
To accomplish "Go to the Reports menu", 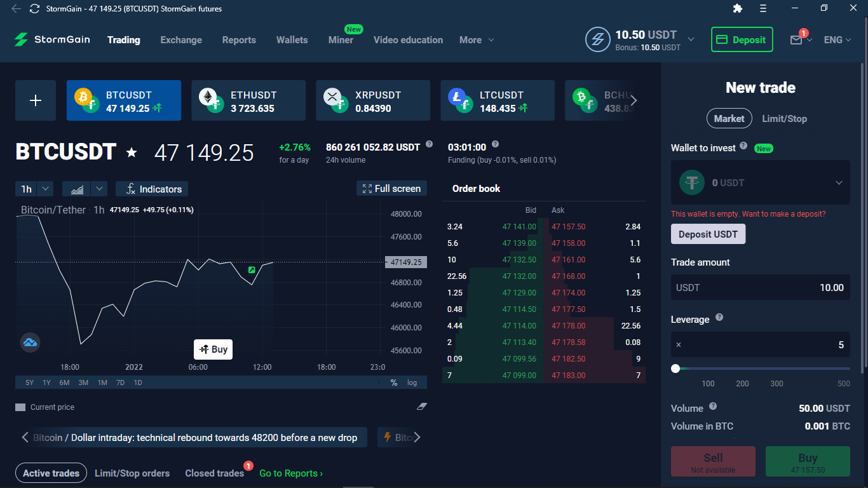I will click(x=239, y=39).
